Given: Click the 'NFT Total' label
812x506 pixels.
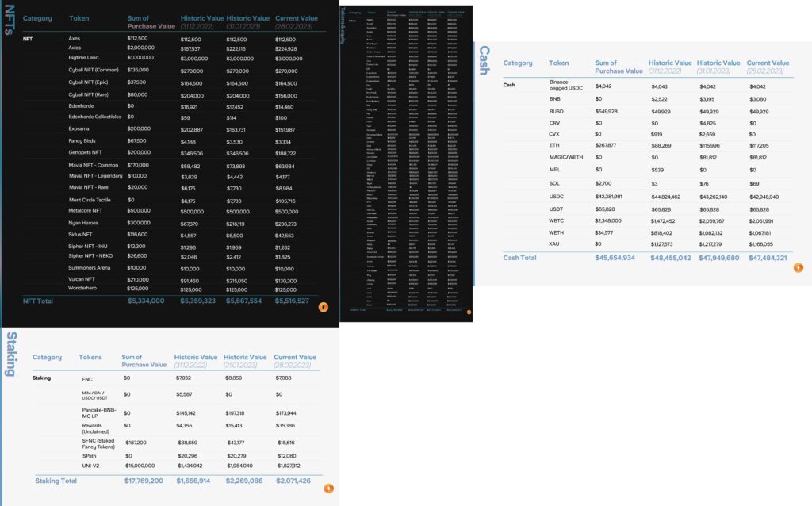Looking at the screenshot, I should click(x=38, y=301).
